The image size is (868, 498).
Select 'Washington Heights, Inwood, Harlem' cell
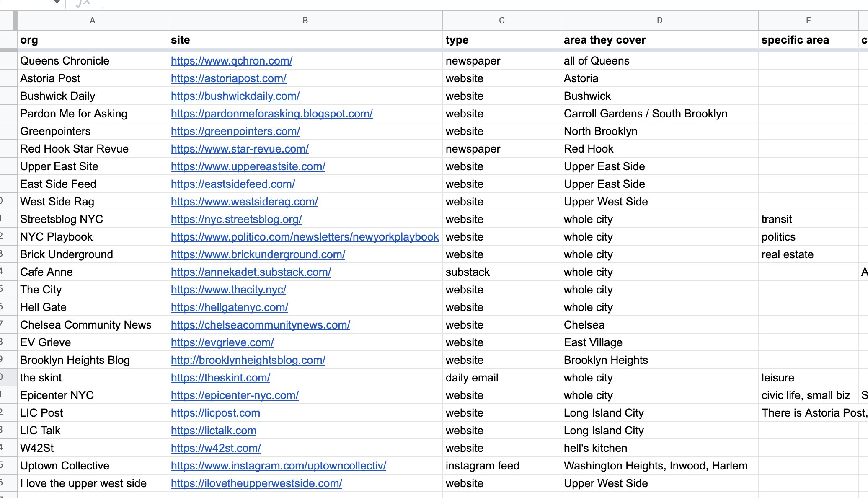coord(660,466)
